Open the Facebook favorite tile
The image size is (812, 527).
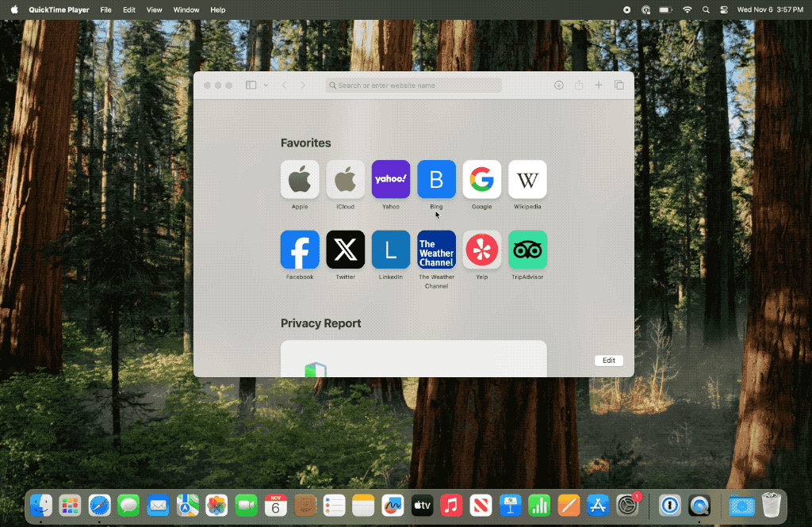(300, 250)
